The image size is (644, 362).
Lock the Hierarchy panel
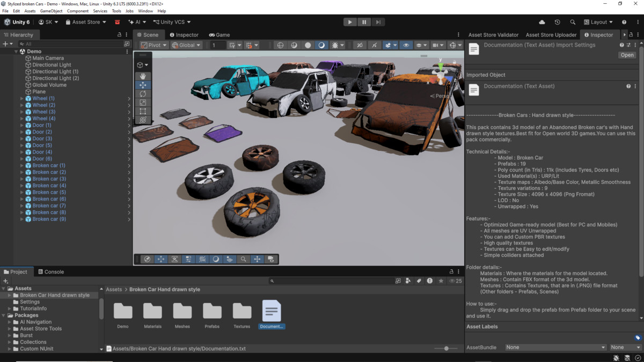pyautogui.click(x=119, y=35)
